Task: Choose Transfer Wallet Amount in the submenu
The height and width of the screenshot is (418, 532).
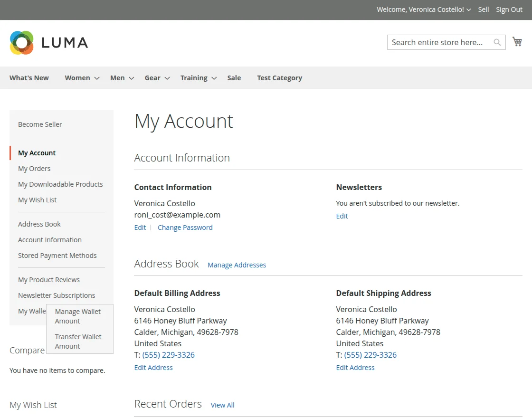Action: pyautogui.click(x=78, y=342)
